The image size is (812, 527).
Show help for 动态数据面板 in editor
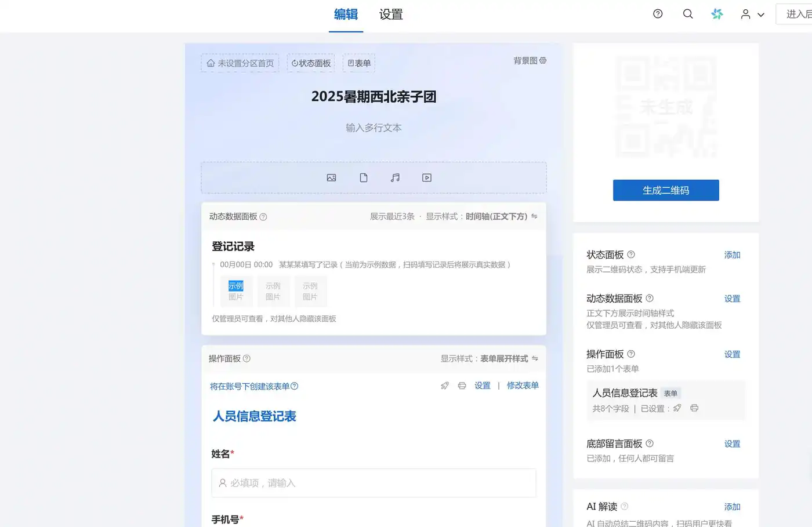263,217
